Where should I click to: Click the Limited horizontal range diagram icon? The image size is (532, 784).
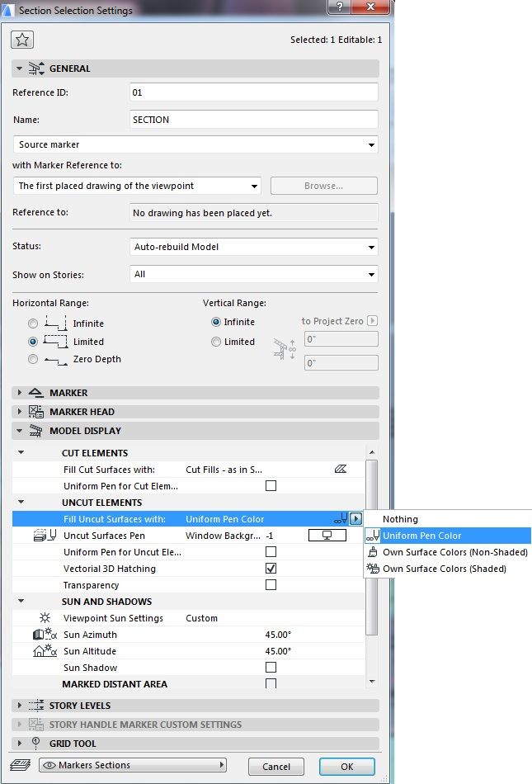55,342
